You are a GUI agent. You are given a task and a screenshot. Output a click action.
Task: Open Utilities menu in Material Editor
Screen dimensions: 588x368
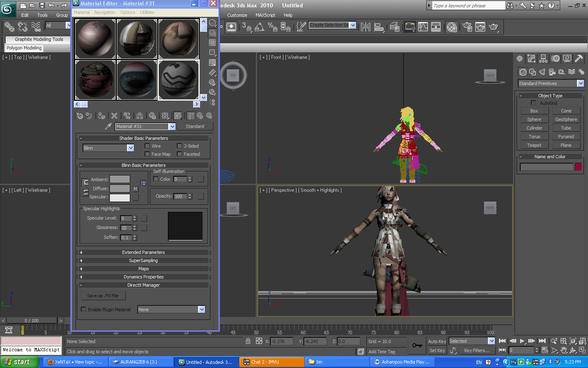click(x=147, y=12)
